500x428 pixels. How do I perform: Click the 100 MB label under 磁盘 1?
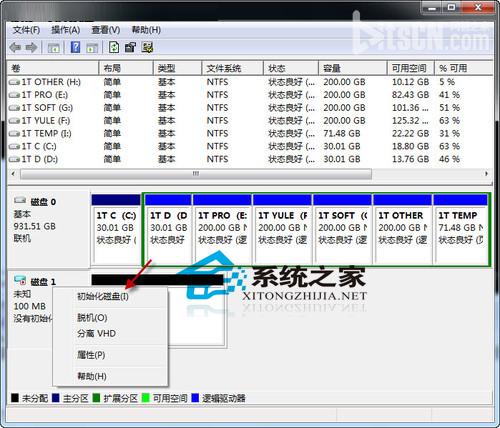tap(30, 306)
